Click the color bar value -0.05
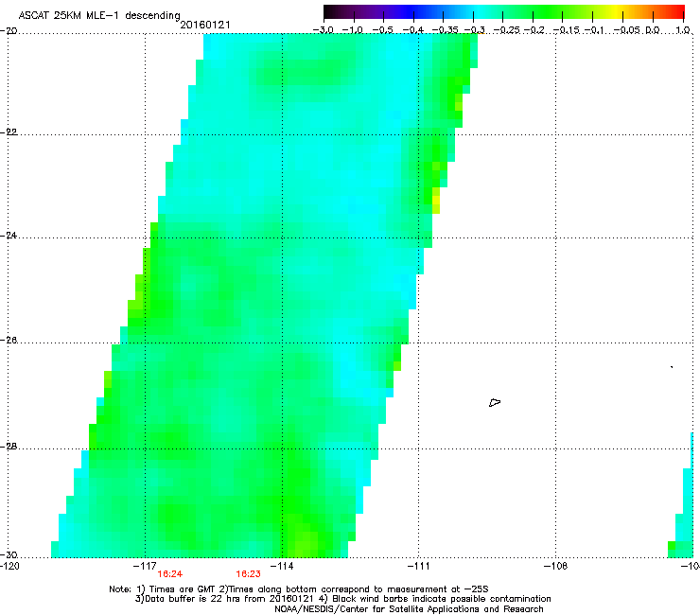The width and height of the screenshot is (700, 615). 626,30
